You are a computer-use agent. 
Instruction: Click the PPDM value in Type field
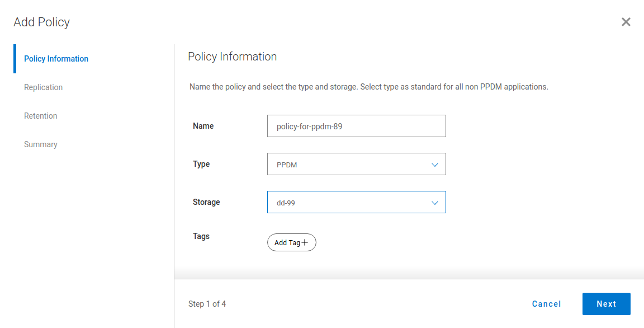283,165
